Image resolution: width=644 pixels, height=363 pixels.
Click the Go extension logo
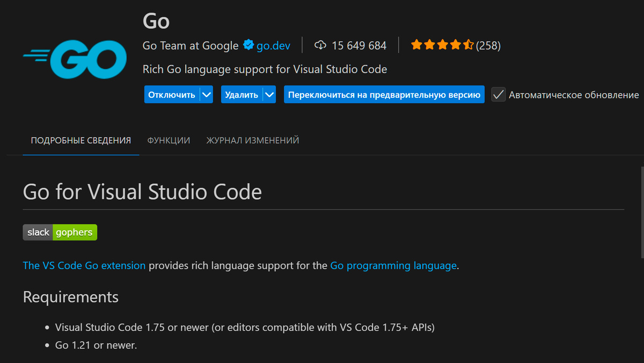[x=75, y=60]
